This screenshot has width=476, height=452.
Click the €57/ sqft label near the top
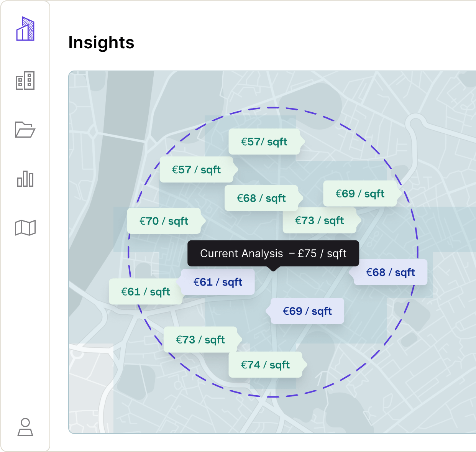tap(264, 141)
